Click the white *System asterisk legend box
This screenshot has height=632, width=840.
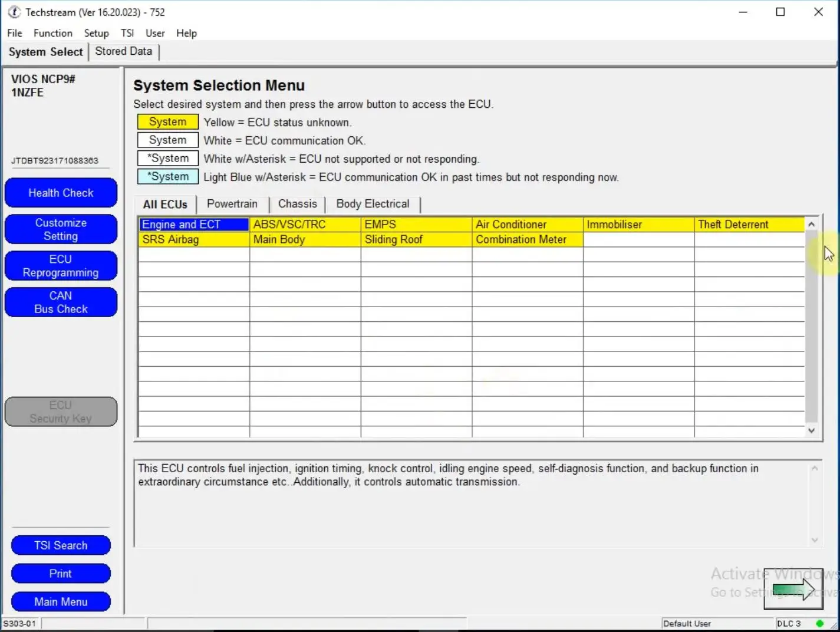point(167,159)
